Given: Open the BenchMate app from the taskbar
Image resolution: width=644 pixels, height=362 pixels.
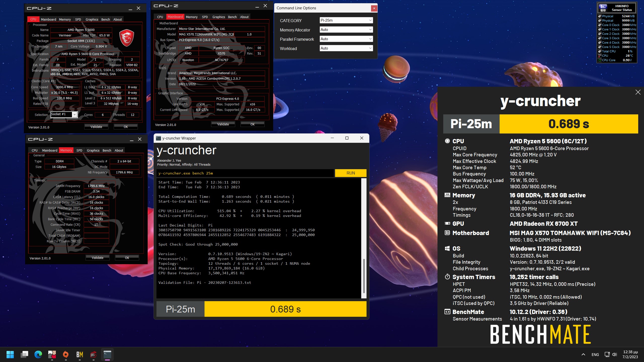Looking at the screenshot, I should tap(79, 354).
